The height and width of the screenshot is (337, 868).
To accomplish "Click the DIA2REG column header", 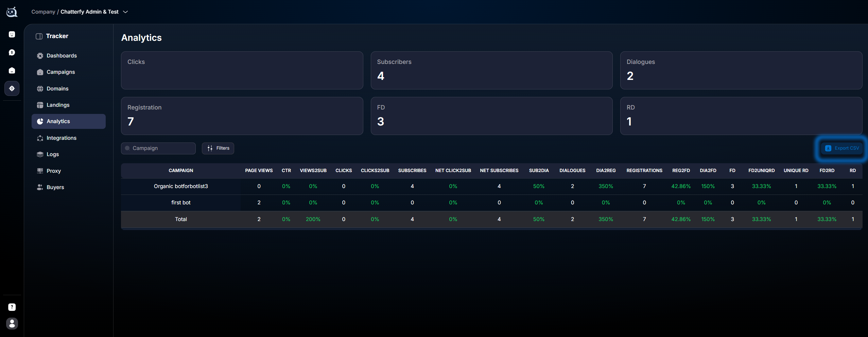I will tap(606, 171).
